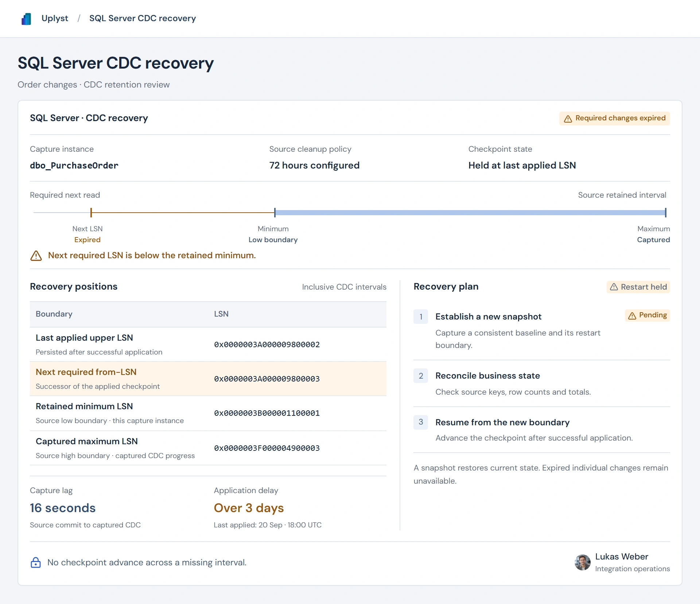Click the Over 3 days application delay

click(x=249, y=508)
